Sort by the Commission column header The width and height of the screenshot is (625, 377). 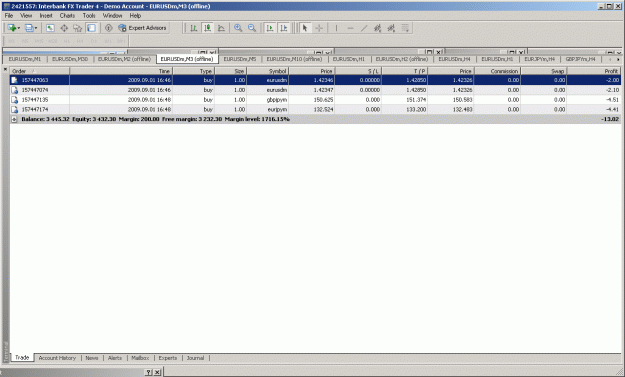(497, 71)
